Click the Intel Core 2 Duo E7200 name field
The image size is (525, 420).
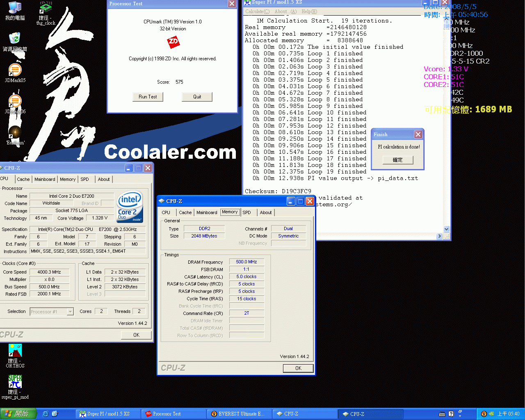click(x=72, y=196)
